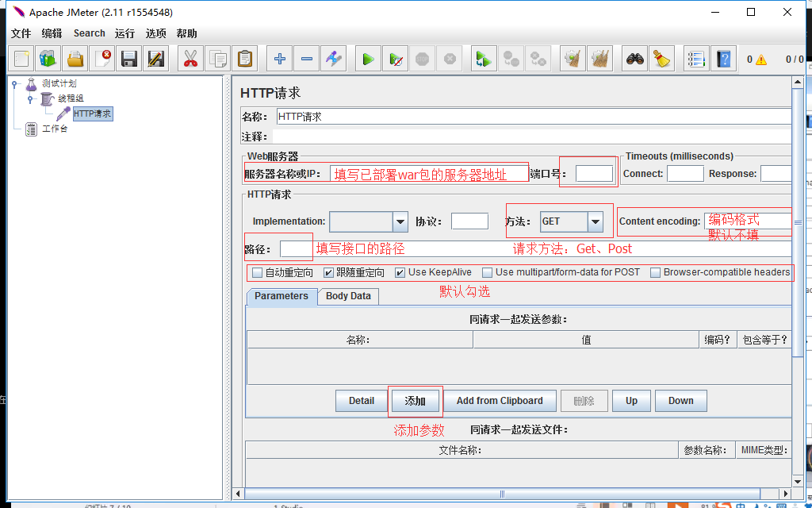Enable Use multipart/form-data for POST checkbox
The width and height of the screenshot is (812, 508).
click(488, 272)
